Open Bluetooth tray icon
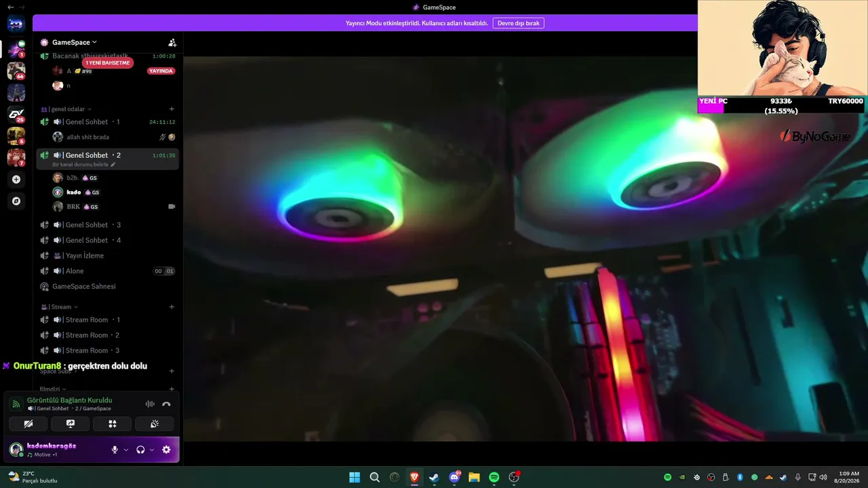The height and width of the screenshot is (488, 868). point(740,477)
